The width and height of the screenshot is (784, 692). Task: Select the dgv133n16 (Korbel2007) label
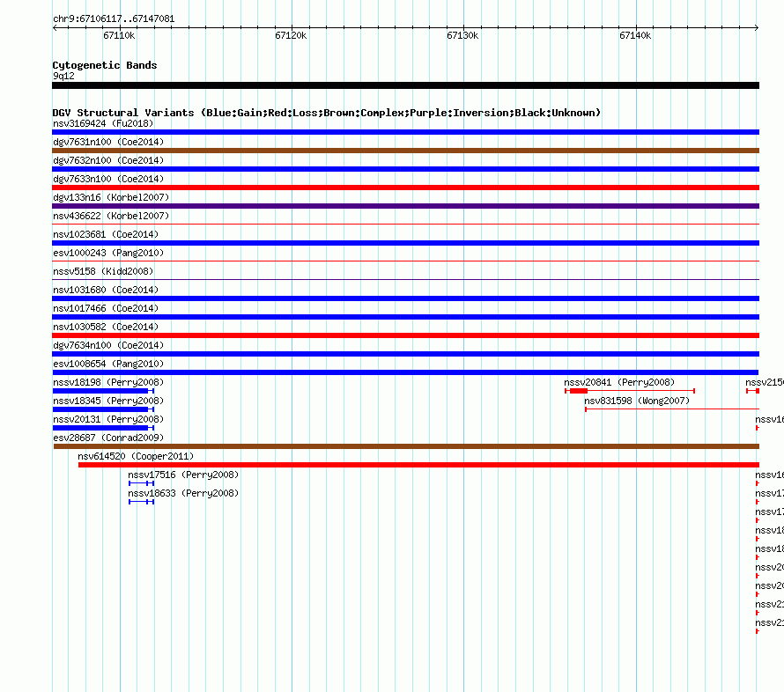(111, 197)
